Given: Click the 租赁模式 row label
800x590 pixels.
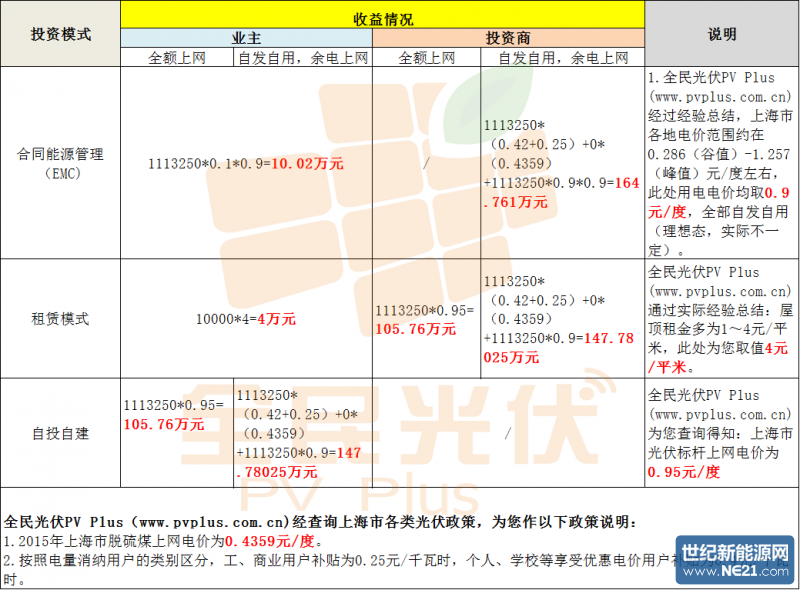Looking at the screenshot, I should point(60,319).
